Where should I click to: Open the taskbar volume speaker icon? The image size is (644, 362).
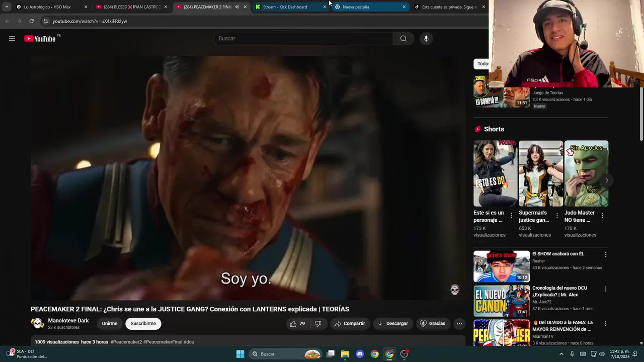pyautogui.click(x=602, y=354)
